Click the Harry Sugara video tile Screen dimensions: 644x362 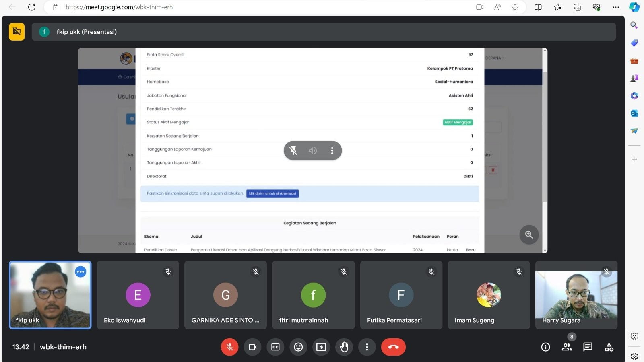click(x=576, y=295)
